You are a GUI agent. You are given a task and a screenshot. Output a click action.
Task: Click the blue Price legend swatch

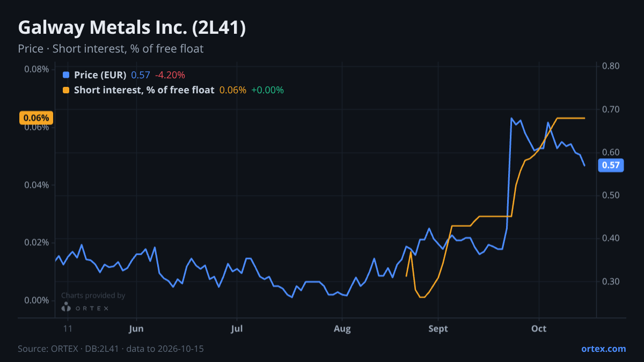click(x=66, y=75)
